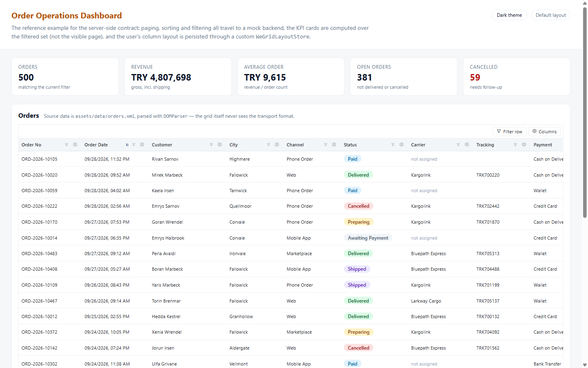Select the Cancelled KPI card showing 59
The width and height of the screenshot is (588, 368).
pyautogui.click(x=517, y=76)
